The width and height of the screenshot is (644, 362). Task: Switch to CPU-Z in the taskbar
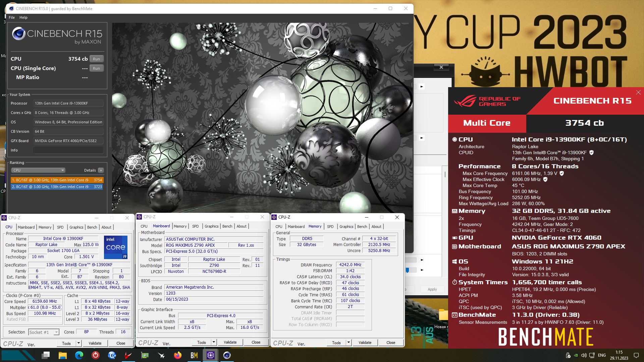(211, 355)
